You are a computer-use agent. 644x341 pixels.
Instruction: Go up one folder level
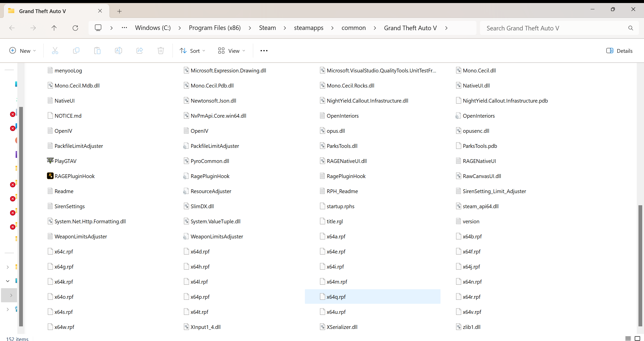pyautogui.click(x=54, y=28)
